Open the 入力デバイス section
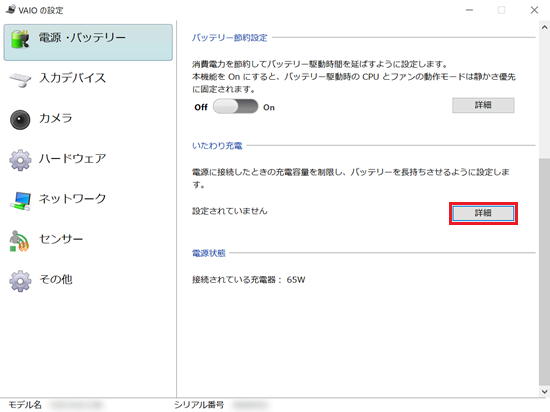The image size is (550, 412). pos(72,78)
